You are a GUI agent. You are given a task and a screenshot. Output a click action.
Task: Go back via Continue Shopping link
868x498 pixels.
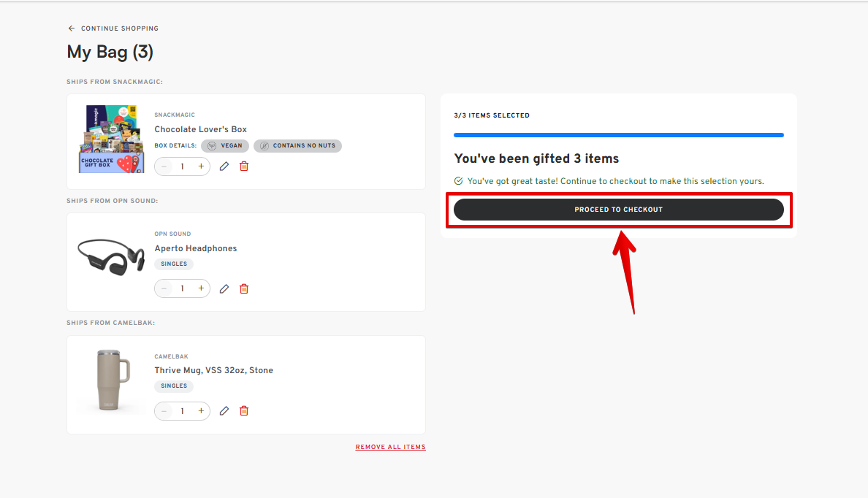click(119, 28)
